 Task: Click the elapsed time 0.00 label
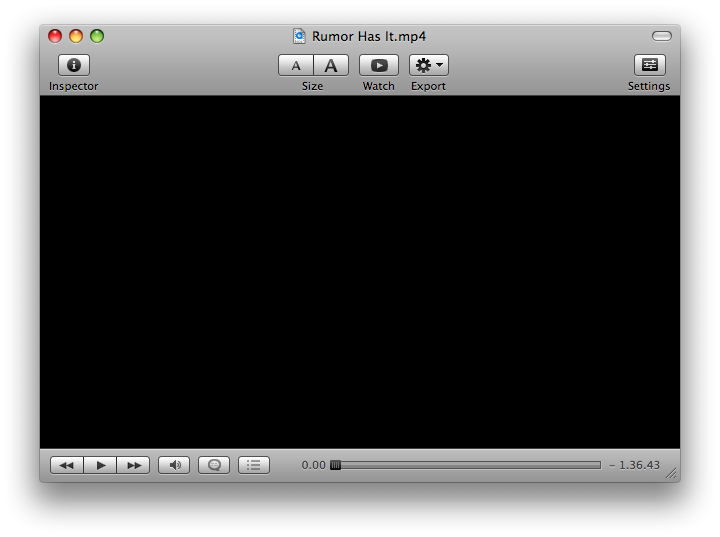point(314,465)
